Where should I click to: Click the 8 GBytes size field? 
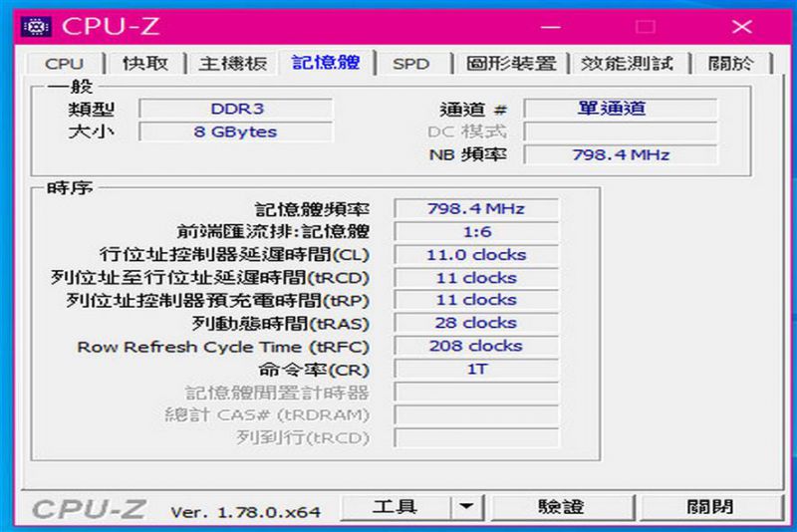click(236, 132)
